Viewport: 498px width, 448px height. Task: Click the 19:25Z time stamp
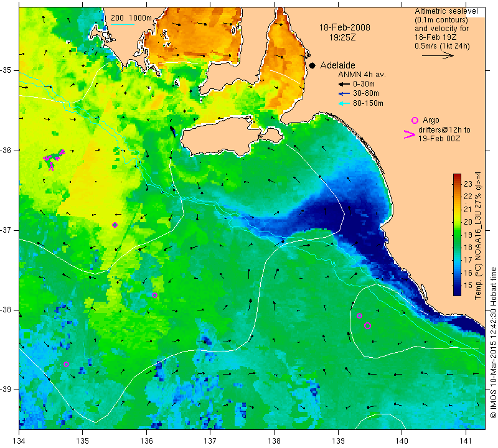click(342, 37)
